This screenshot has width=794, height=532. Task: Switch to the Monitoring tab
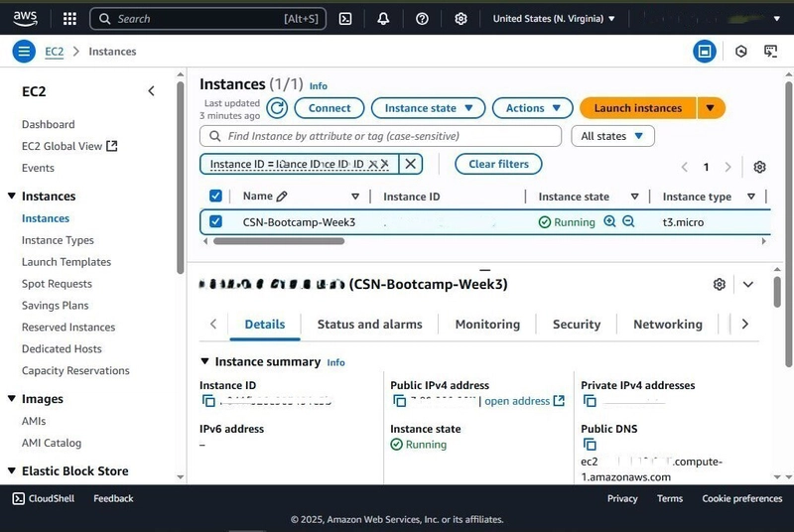tap(487, 325)
